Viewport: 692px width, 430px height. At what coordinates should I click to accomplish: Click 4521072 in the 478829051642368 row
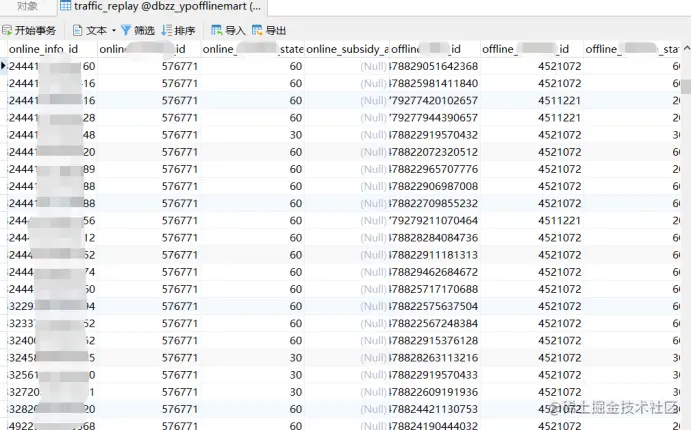tap(559, 66)
